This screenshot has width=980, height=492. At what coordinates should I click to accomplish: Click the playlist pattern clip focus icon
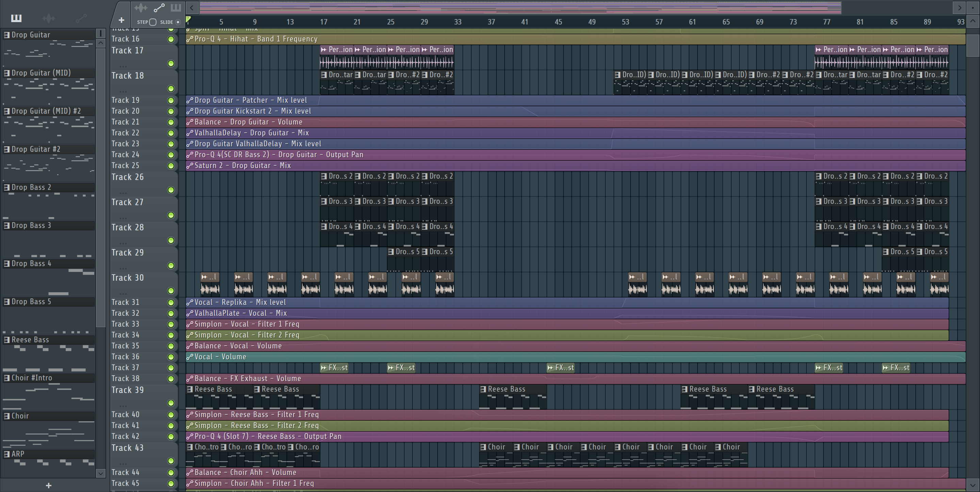tap(176, 7)
